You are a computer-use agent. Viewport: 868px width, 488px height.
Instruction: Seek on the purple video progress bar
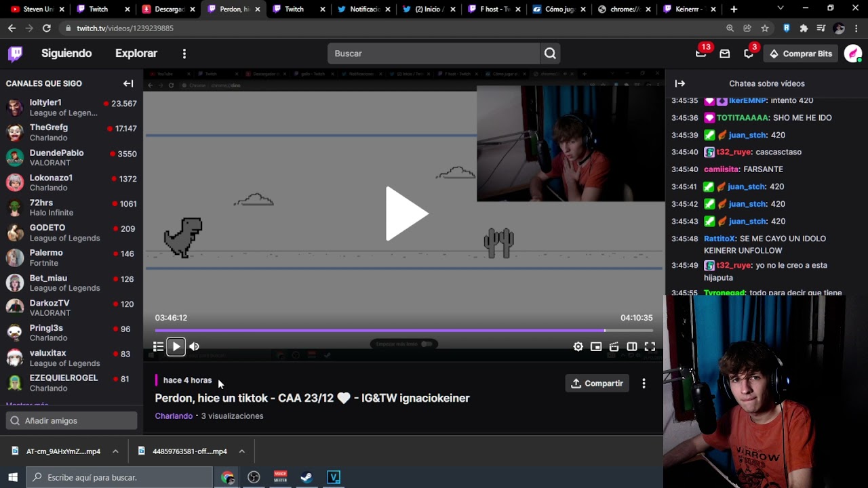[403, 331]
